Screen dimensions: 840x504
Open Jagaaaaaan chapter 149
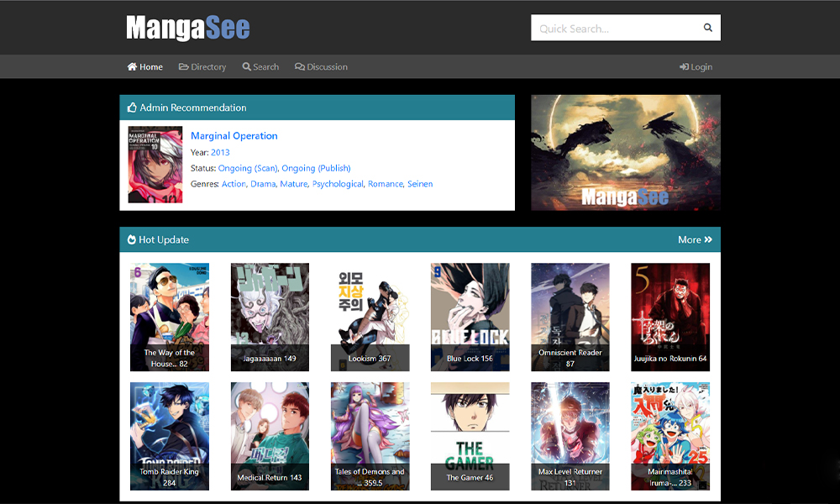pos(270,317)
